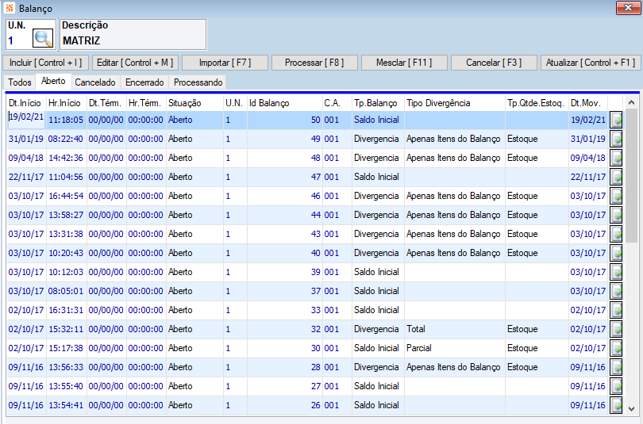The width and height of the screenshot is (643, 424).
Task: Click the Processar [F8] button
Action: pyautogui.click(x=313, y=62)
